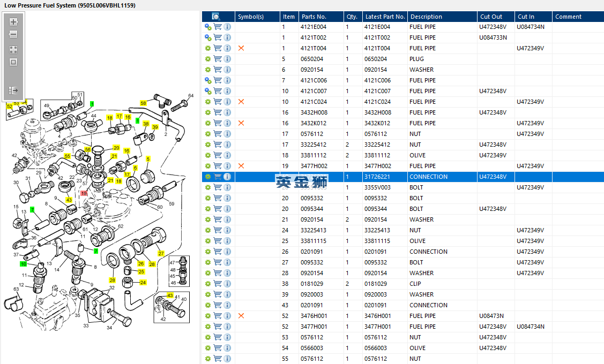
Task: Click the single-square fit view icon
Action: (x=13, y=62)
